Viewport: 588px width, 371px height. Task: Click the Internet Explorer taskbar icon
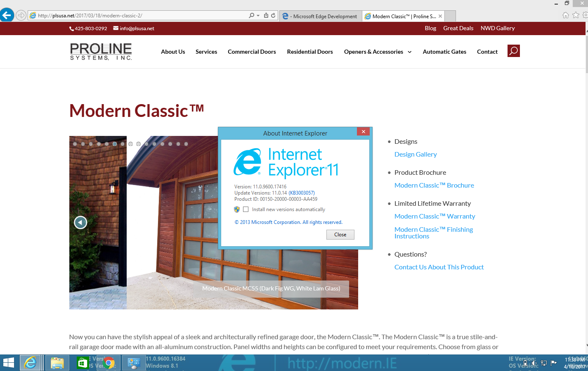coord(30,363)
